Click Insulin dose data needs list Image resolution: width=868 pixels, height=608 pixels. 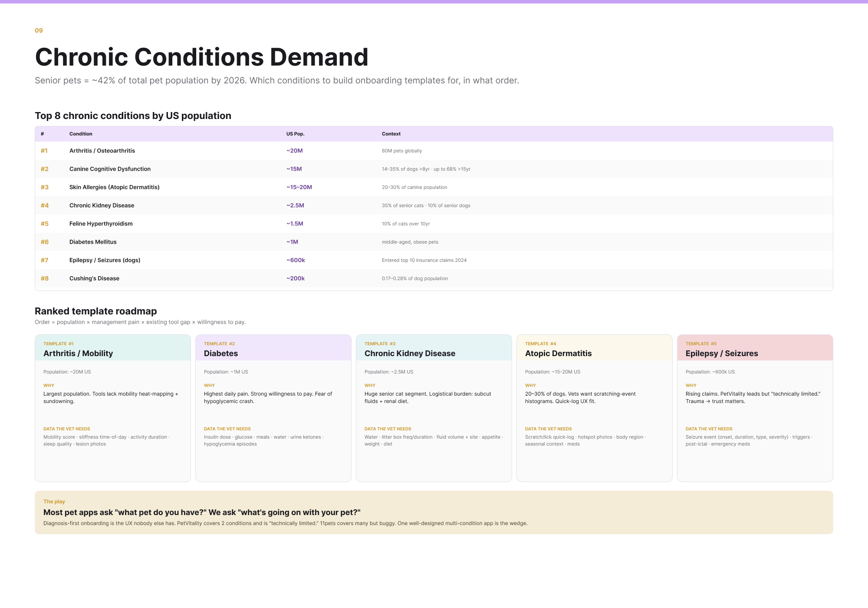(264, 440)
